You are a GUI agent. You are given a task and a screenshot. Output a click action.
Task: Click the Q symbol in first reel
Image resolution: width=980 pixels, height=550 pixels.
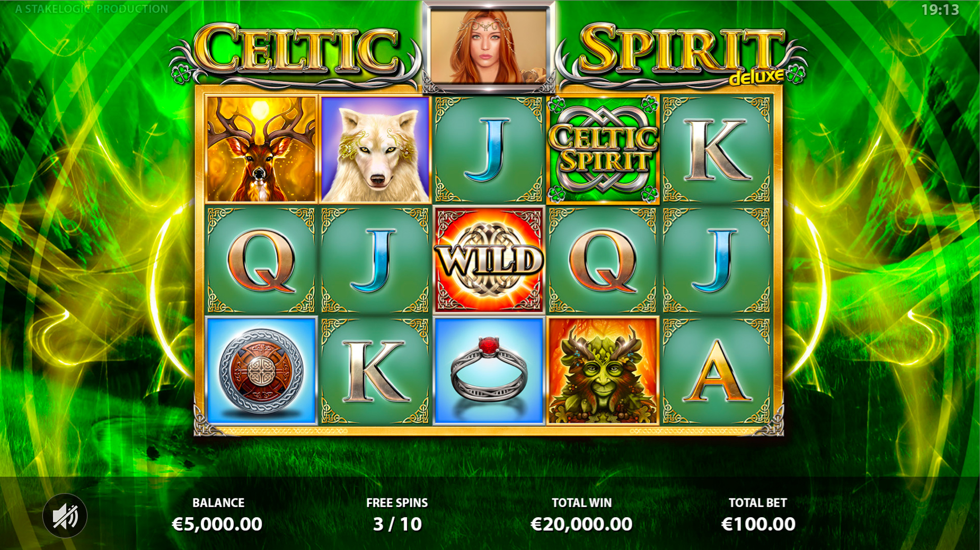[x=261, y=260]
